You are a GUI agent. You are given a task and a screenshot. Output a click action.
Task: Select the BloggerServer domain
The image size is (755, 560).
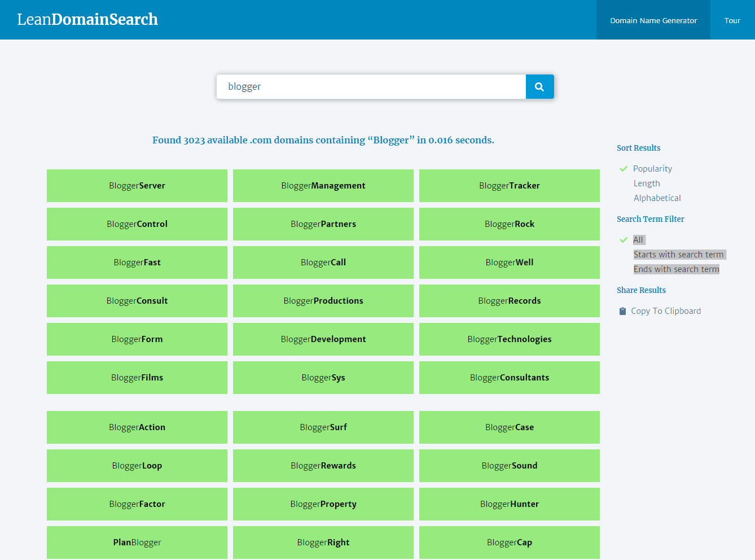(x=137, y=186)
